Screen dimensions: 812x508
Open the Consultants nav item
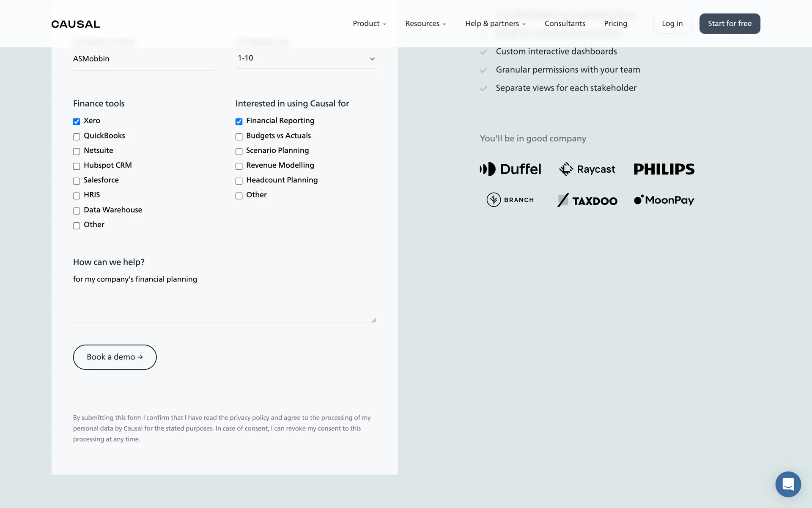click(x=565, y=24)
